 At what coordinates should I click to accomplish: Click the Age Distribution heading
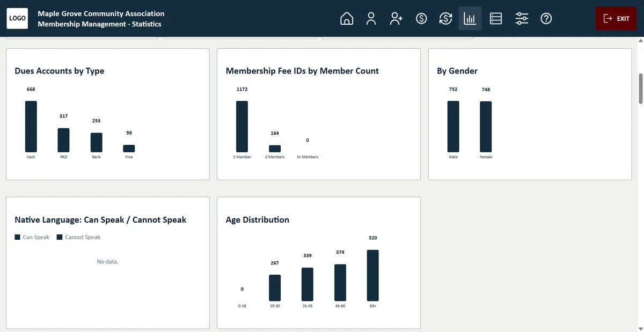[258, 220]
